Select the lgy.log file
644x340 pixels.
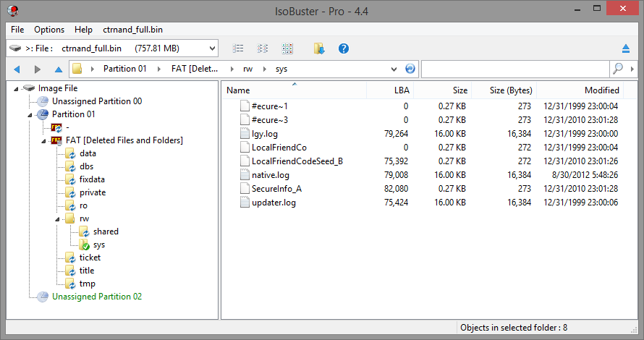[x=265, y=134]
